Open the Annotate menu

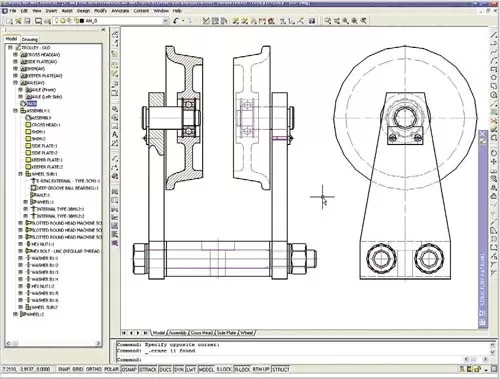[120, 11]
